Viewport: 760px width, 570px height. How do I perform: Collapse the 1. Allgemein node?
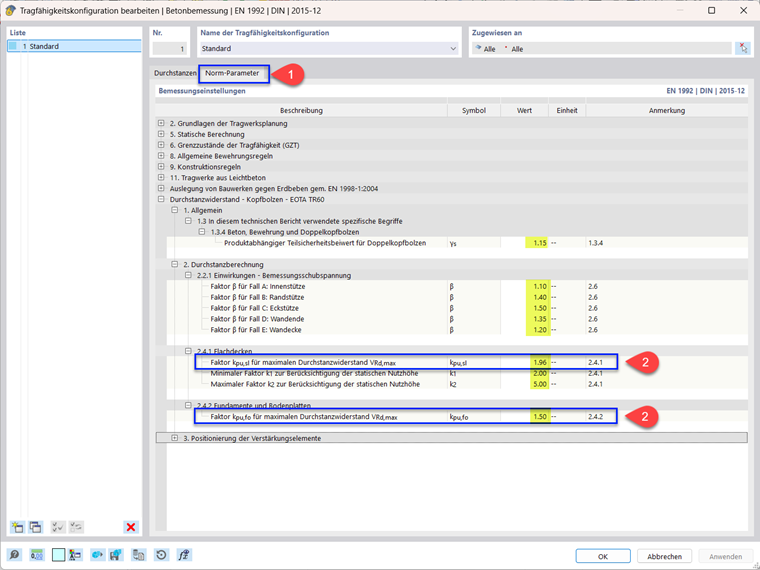pos(174,210)
